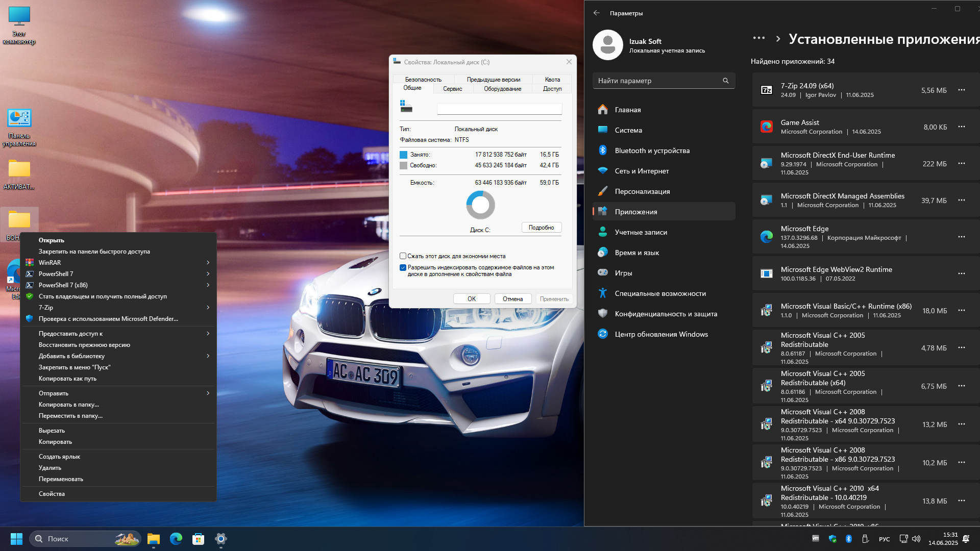Click the search magnifier in Найти параметр
The width and height of the screenshot is (980, 551).
tap(725, 81)
